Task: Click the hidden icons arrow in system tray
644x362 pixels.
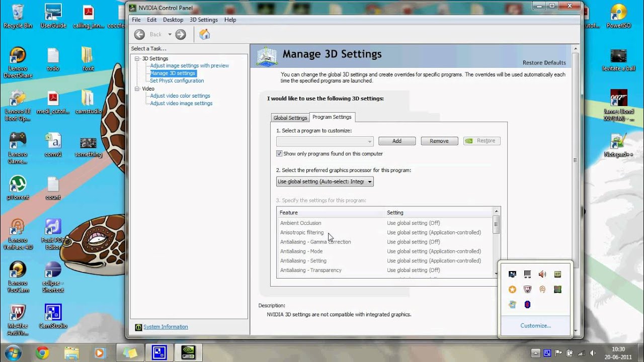Action: pyautogui.click(x=536, y=353)
